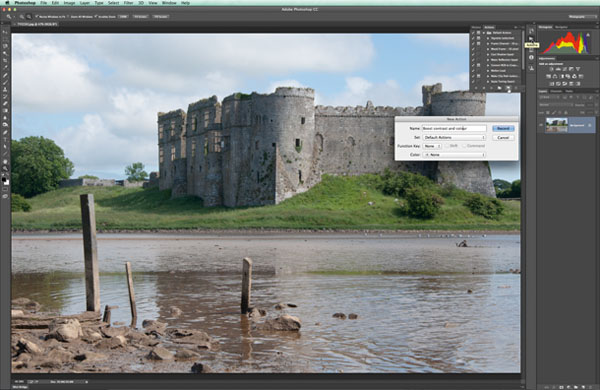Expand the Molten Lead action
The image size is (600, 390).
[x=488, y=71]
